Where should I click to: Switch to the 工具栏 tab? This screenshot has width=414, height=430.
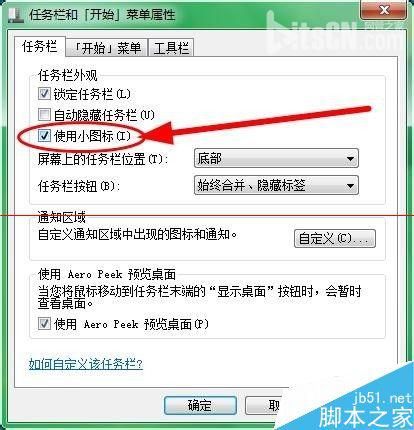click(171, 48)
